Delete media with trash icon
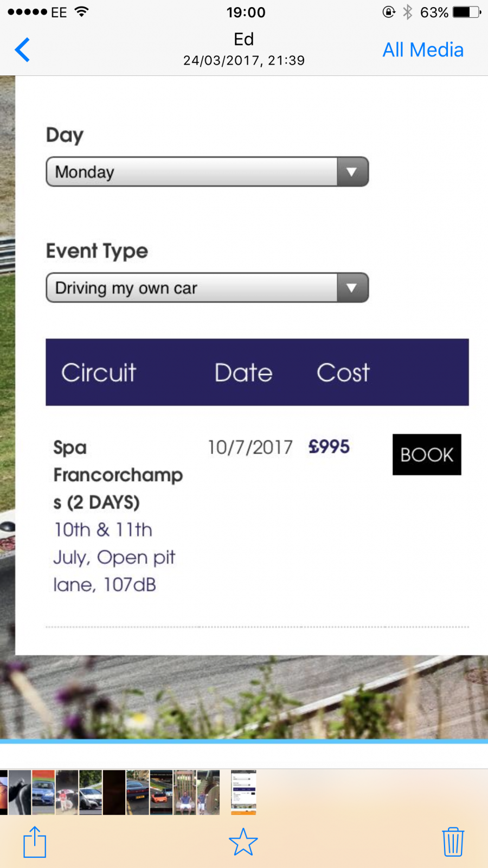488x868 pixels. coord(453,842)
